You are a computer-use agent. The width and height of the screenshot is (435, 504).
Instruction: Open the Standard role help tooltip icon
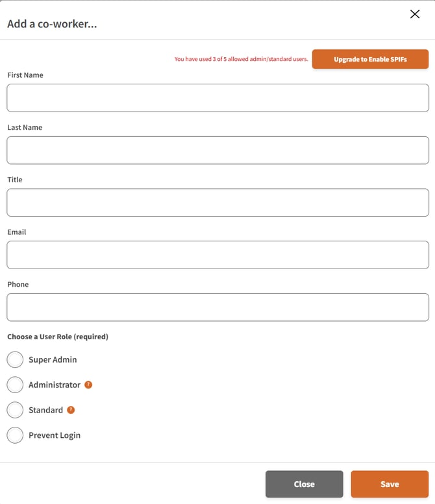(71, 410)
